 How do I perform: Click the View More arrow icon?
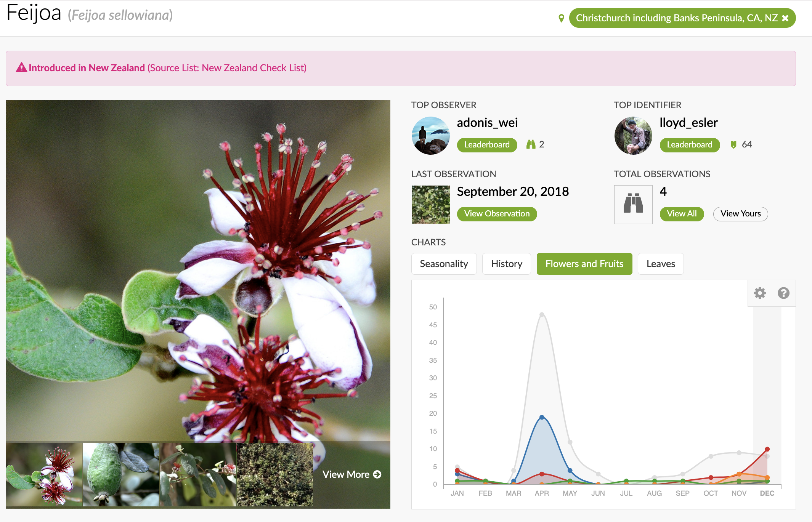pos(377,474)
